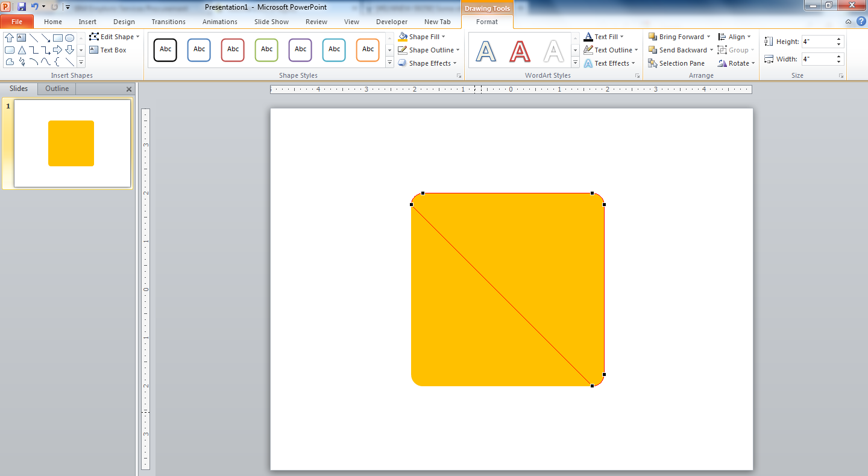Select the Arrow line shape in gallery
Image resolution: width=868 pixels, height=476 pixels.
46,38
